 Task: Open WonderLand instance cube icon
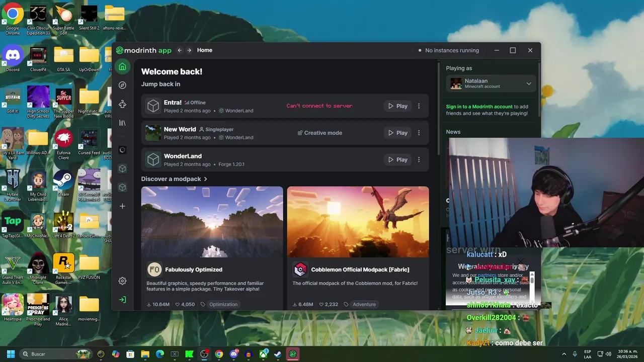(x=153, y=159)
